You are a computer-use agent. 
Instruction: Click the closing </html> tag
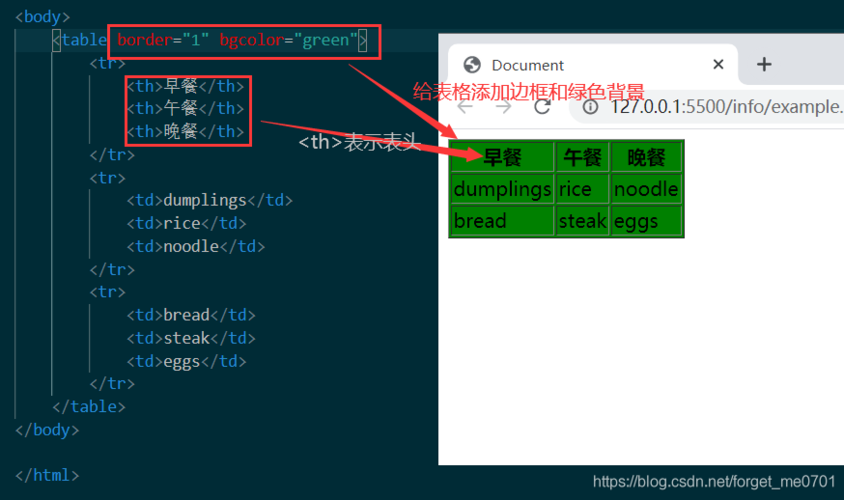click(47, 475)
